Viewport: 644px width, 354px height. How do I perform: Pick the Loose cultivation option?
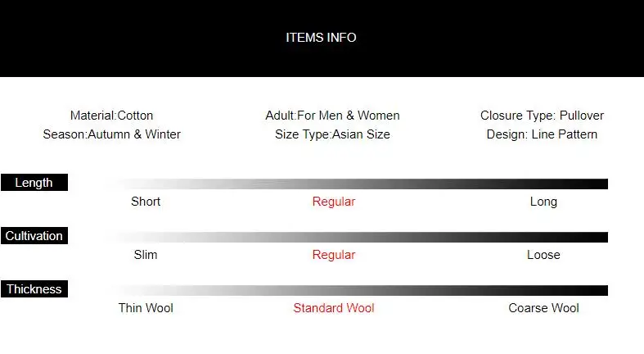click(x=543, y=255)
